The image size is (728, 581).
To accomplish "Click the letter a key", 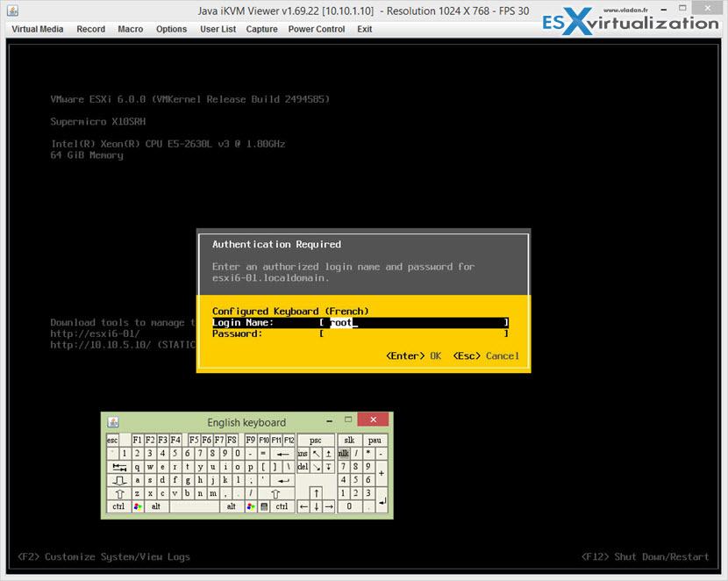I will point(138,480).
